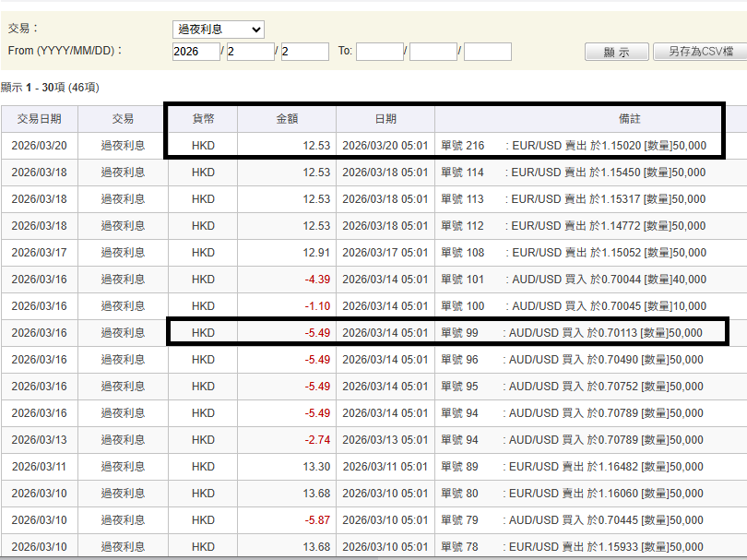Click the 另存為CSV檔 button

[x=700, y=52]
